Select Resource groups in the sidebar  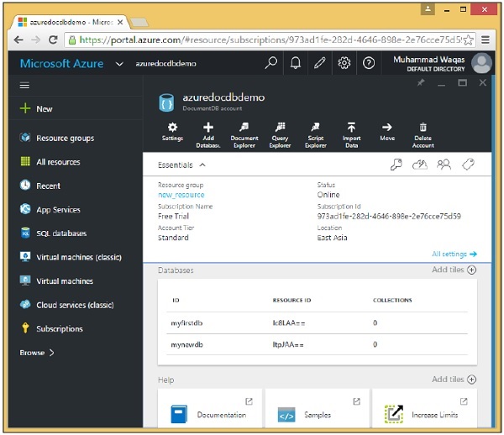pyautogui.click(x=65, y=138)
